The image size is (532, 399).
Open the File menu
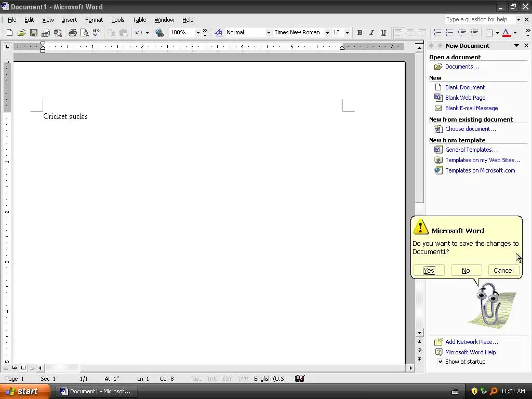coord(12,20)
